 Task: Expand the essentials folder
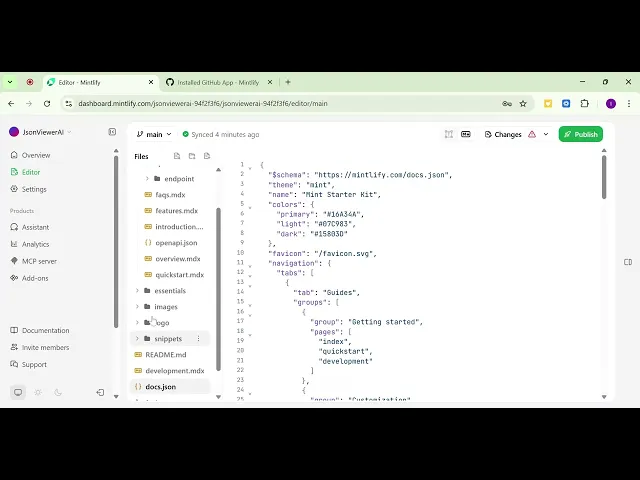(137, 291)
